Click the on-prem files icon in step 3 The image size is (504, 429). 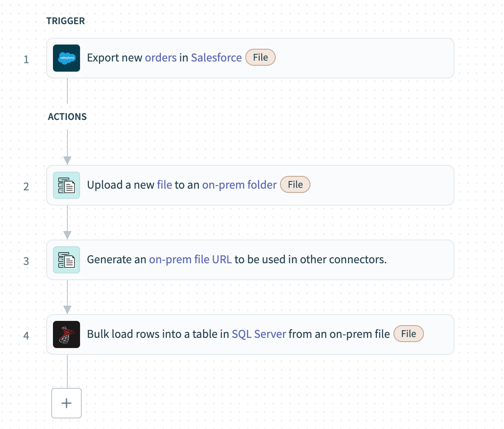pyautogui.click(x=66, y=260)
